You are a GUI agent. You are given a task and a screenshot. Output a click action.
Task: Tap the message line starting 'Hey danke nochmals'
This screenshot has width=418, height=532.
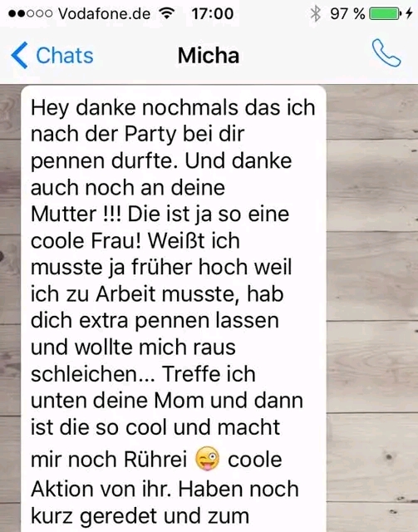click(173, 109)
